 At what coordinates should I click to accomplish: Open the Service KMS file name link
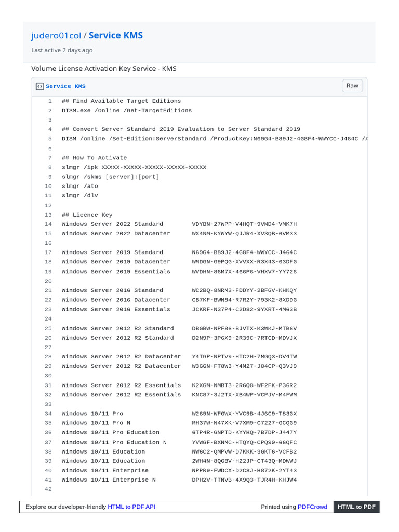coord(65,86)
